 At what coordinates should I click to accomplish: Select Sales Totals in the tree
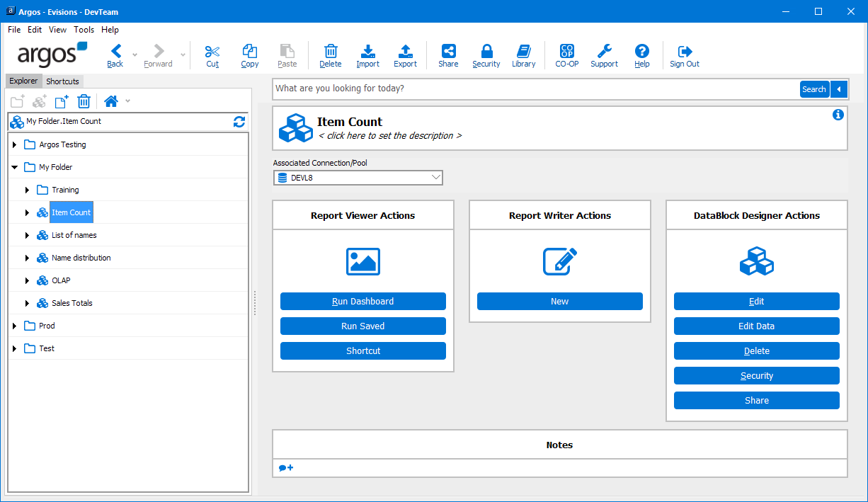72,303
